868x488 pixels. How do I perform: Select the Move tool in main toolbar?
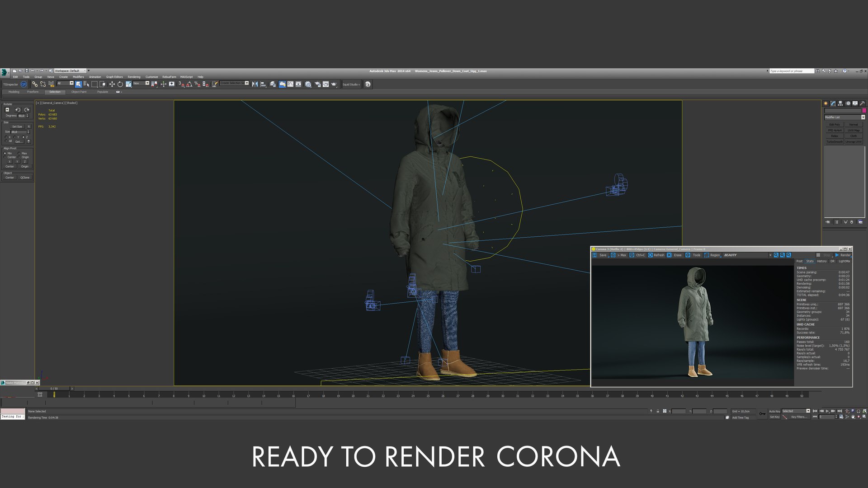pos(112,84)
